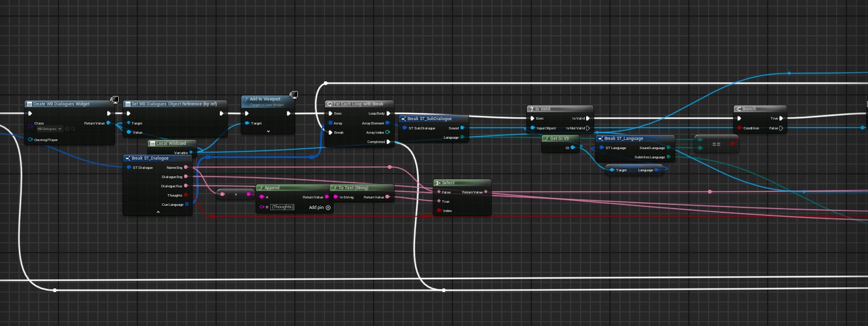Click the Name Eng output pin
This screenshot has height=326, width=868.
pos(186,167)
